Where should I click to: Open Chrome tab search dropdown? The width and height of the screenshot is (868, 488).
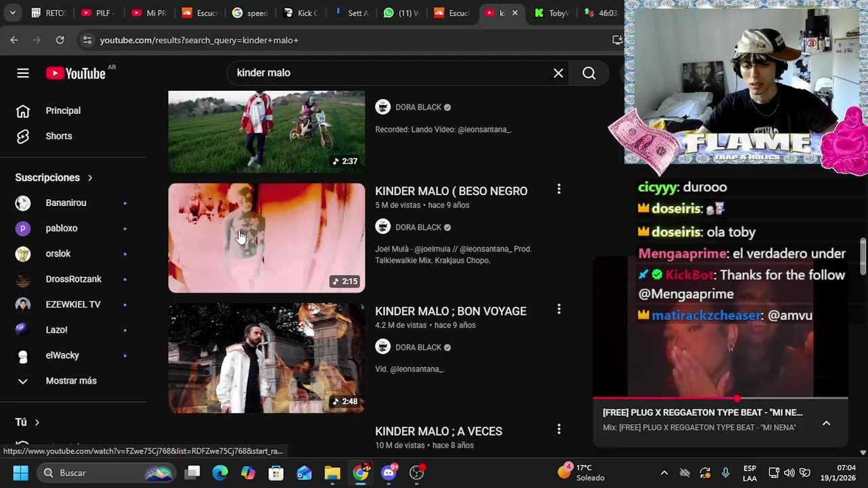(x=12, y=12)
